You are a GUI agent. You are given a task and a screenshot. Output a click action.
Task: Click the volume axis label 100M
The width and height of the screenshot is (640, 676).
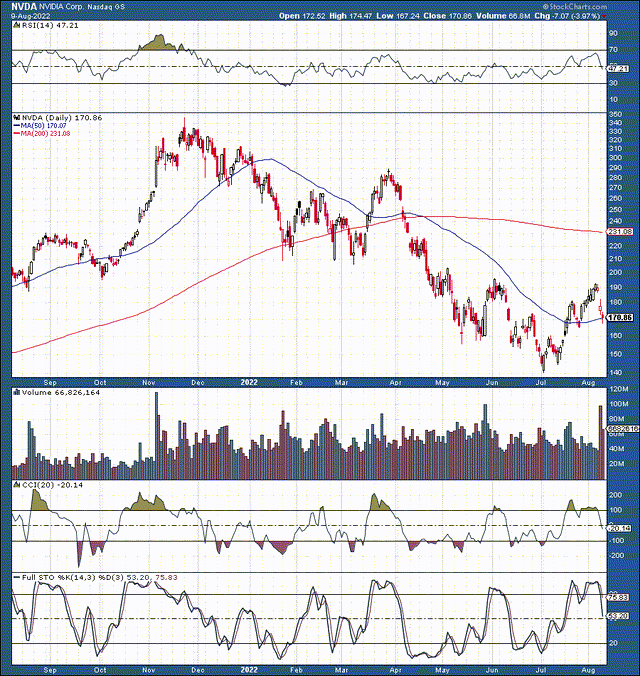pyautogui.click(x=619, y=404)
